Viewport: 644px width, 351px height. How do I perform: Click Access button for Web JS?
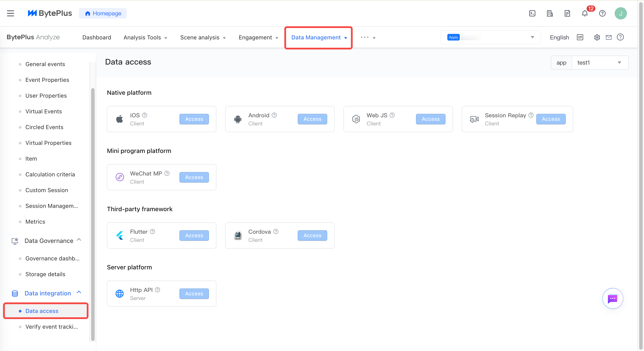[430, 119]
